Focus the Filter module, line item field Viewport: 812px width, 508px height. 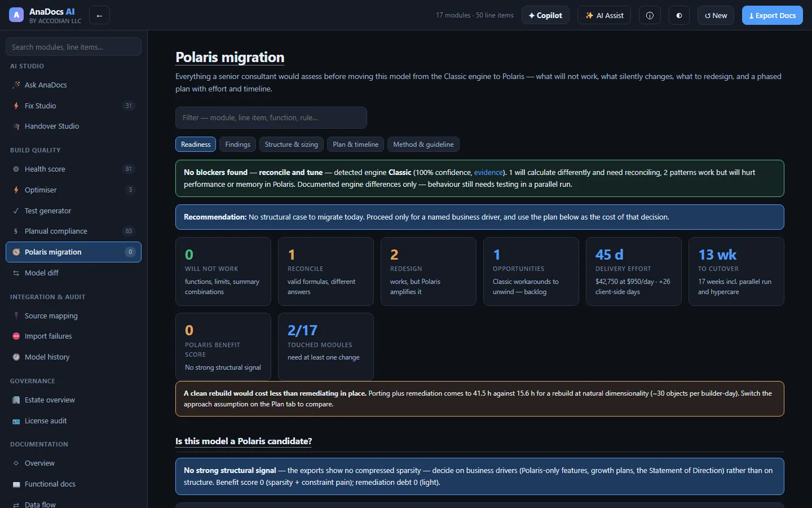271,117
